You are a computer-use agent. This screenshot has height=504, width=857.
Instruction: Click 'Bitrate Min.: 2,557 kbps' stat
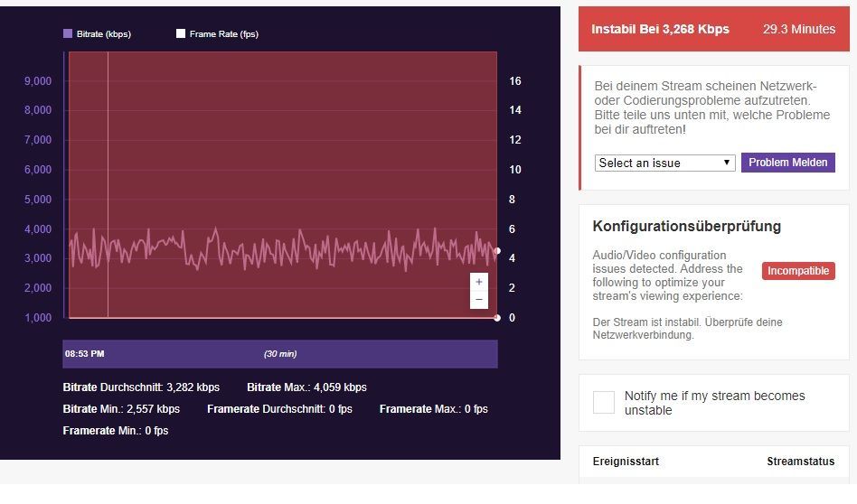(121, 409)
